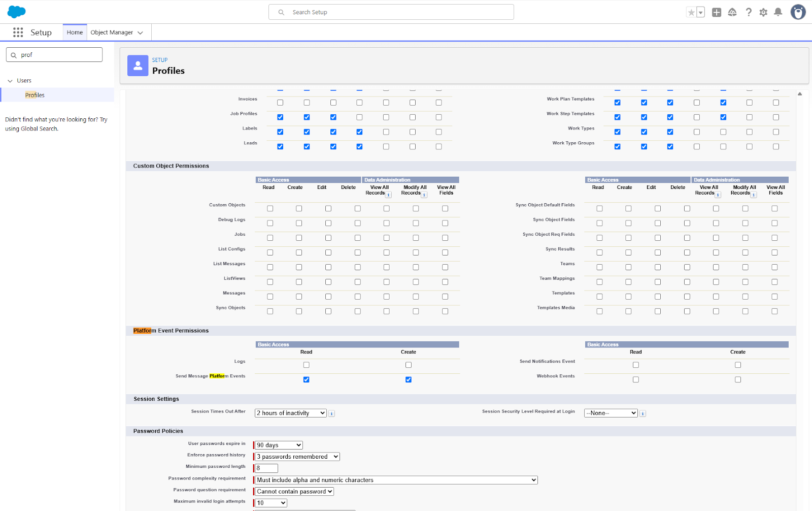This screenshot has height=511, width=812.
Task: Click the Minimum password length field
Action: [x=266, y=468]
